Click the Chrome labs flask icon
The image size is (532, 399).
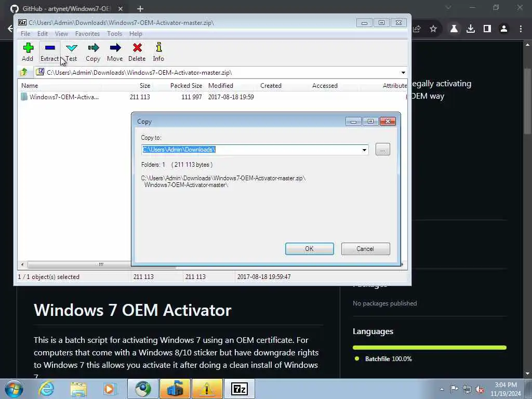[454, 29]
